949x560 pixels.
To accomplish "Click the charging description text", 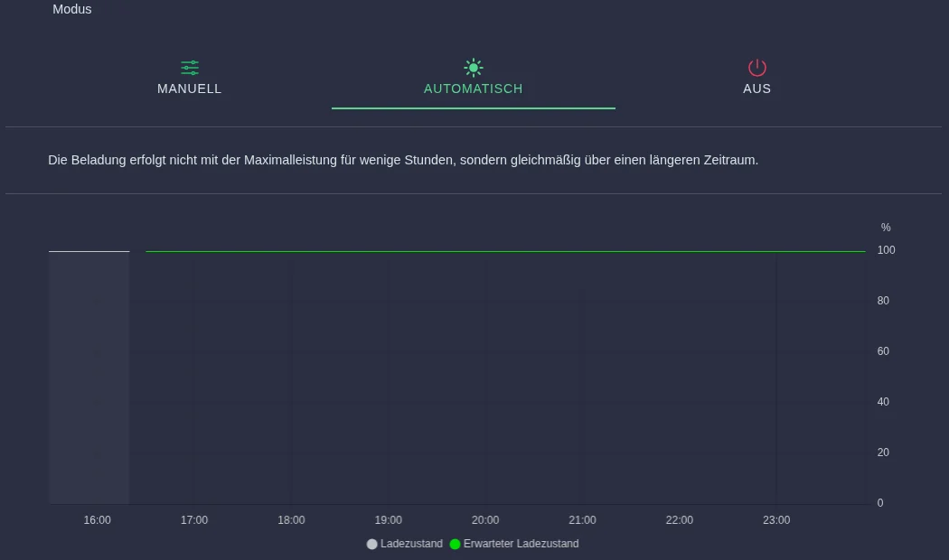I will coord(403,160).
